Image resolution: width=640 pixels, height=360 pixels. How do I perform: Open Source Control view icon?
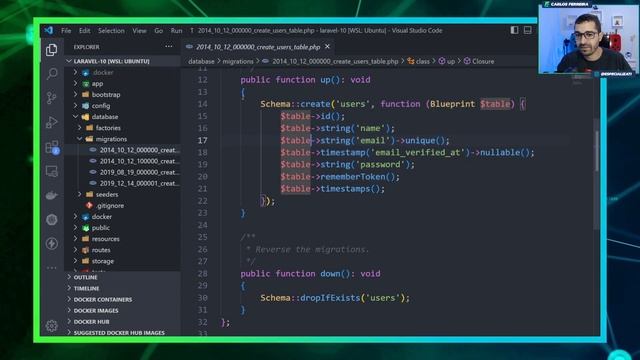pyautogui.click(x=51, y=98)
